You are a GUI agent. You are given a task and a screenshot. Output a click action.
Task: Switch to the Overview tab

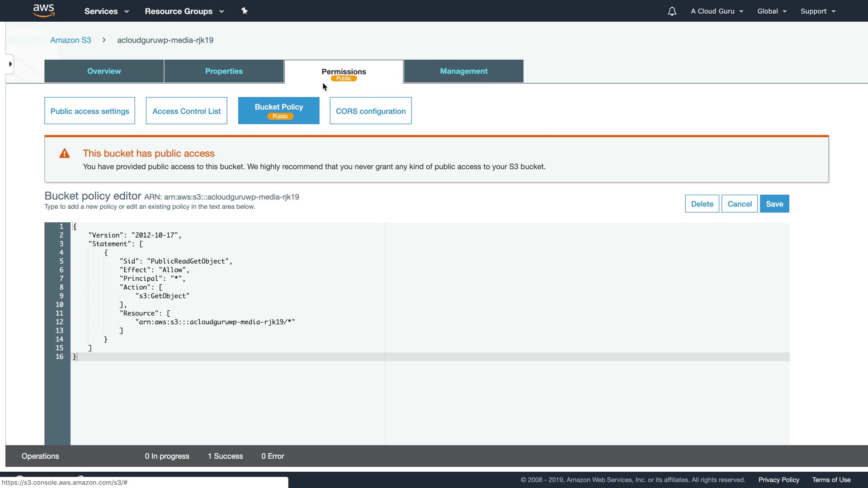tap(104, 71)
